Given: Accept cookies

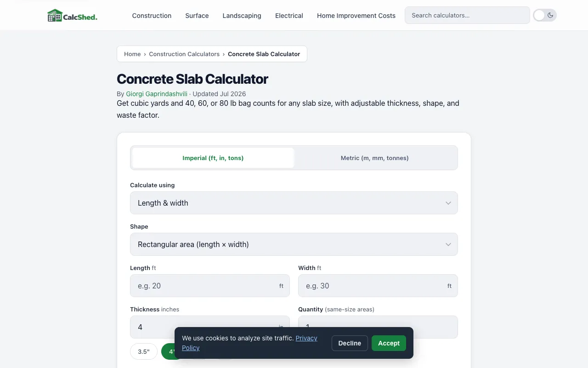Looking at the screenshot, I should (x=389, y=343).
